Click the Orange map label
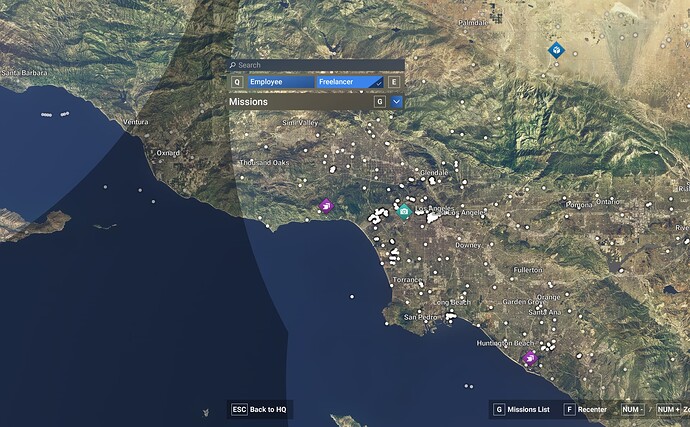Screen dimensions: 690x427 (548, 298)
